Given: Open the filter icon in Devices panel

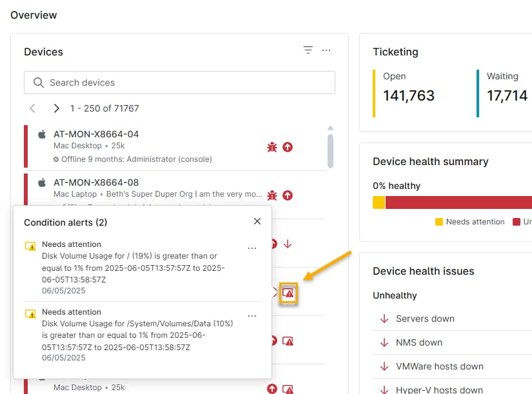Looking at the screenshot, I should point(308,50).
